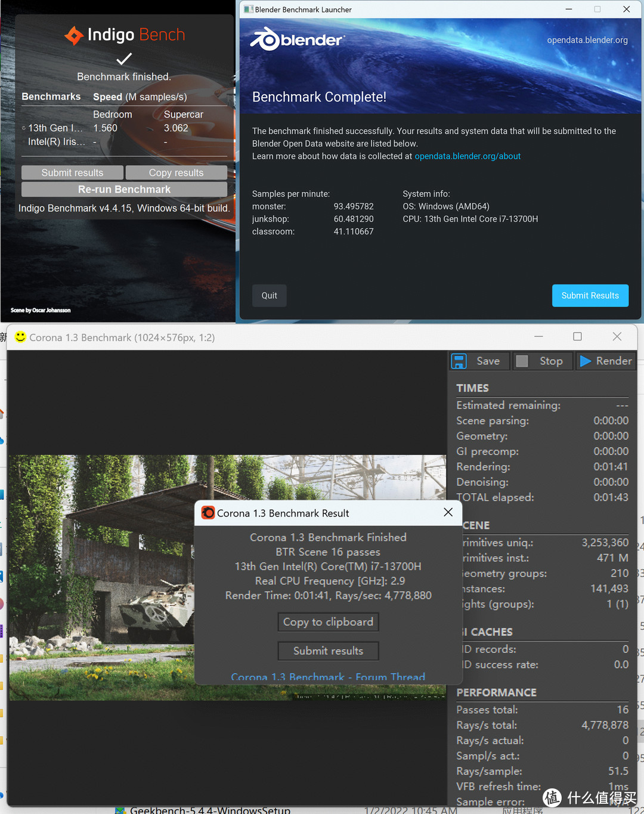
Task: Click the Rays/sample value 51.5
Action: (618, 771)
